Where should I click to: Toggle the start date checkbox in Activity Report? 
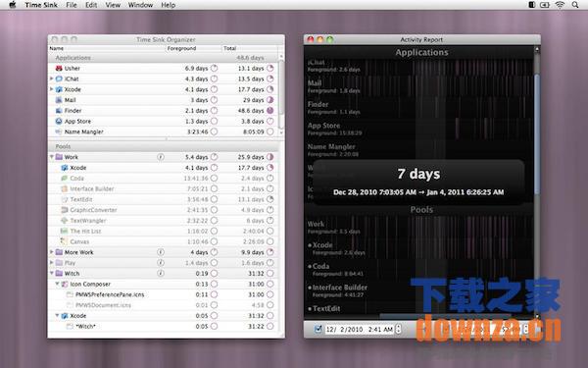click(x=318, y=330)
